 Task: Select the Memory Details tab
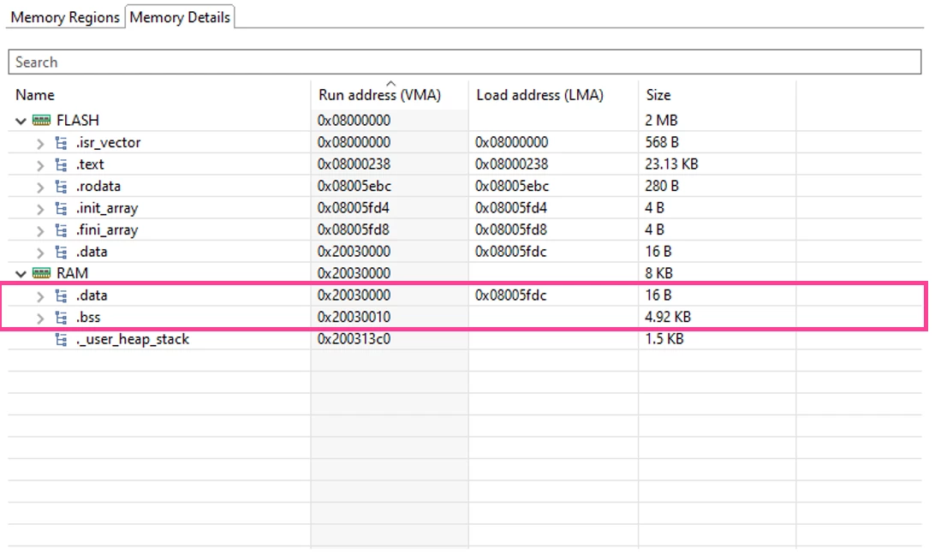point(180,17)
